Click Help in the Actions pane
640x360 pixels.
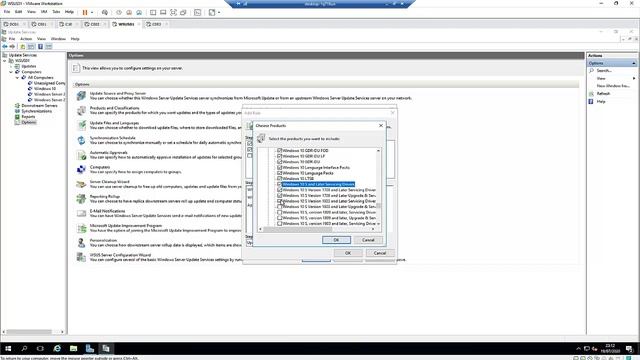pyautogui.click(x=601, y=101)
